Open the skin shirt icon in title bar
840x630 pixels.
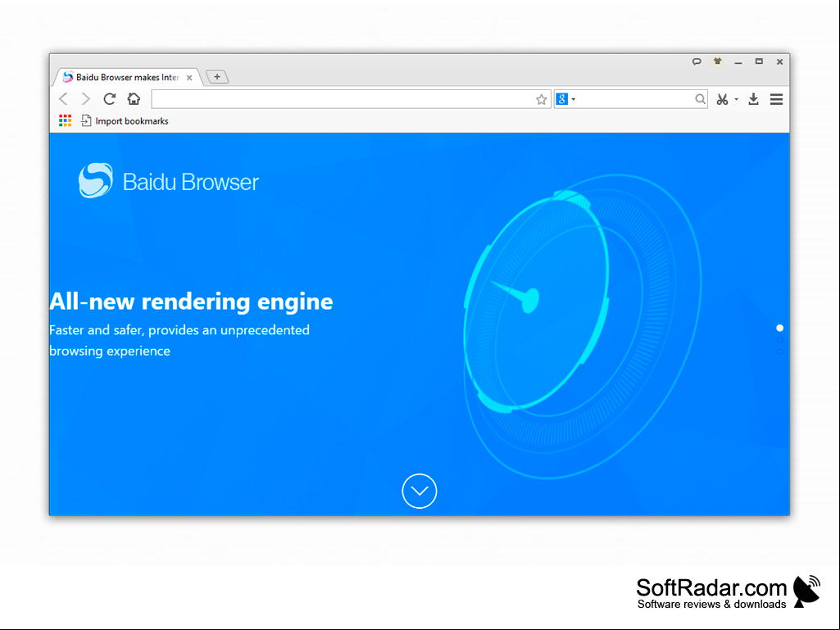pos(717,61)
